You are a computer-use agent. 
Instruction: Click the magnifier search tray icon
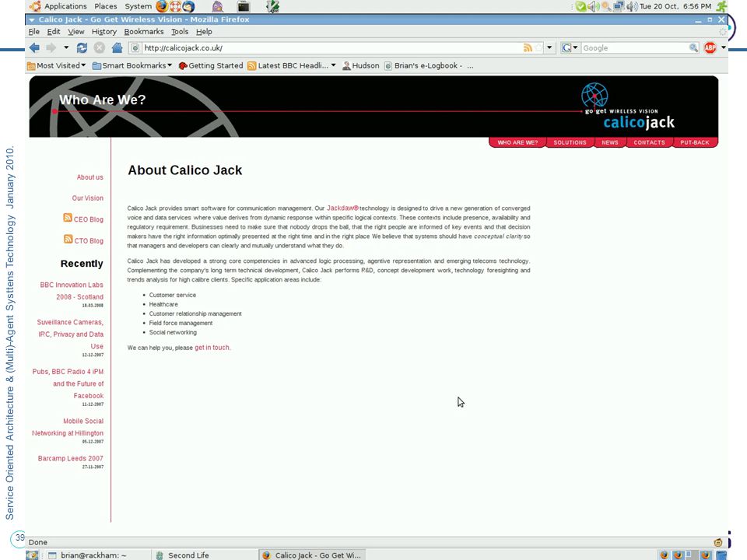click(606, 6)
